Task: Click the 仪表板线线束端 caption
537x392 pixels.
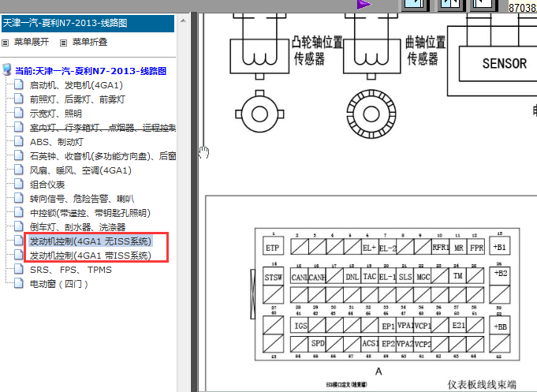Action: tap(482, 384)
